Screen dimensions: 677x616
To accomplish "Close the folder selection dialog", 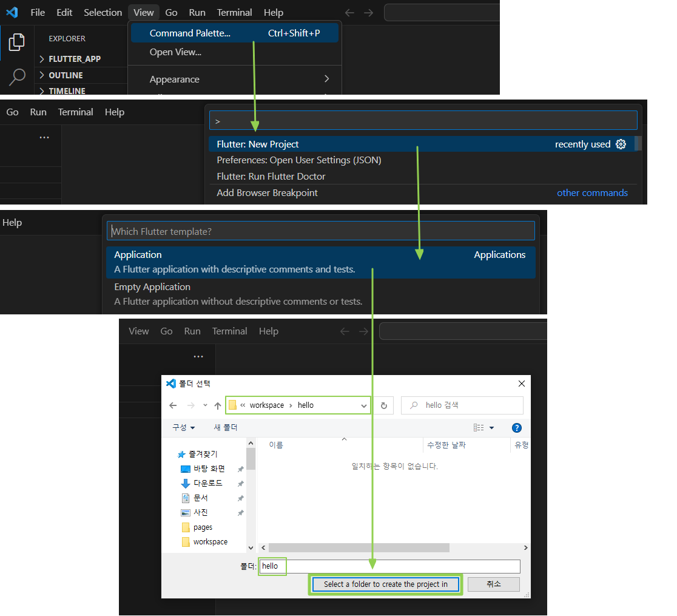I will click(522, 384).
